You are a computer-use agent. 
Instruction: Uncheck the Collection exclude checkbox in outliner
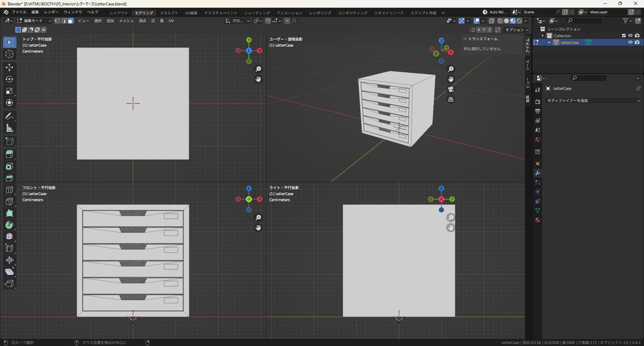click(624, 36)
